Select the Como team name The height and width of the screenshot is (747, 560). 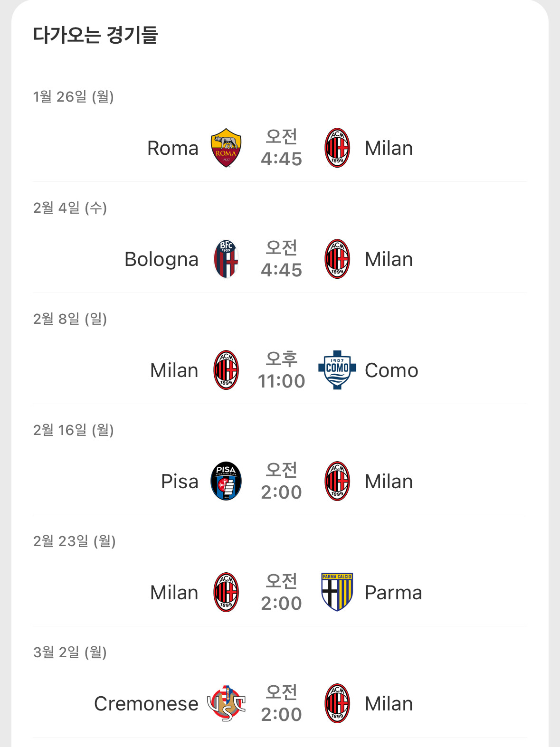(x=391, y=370)
